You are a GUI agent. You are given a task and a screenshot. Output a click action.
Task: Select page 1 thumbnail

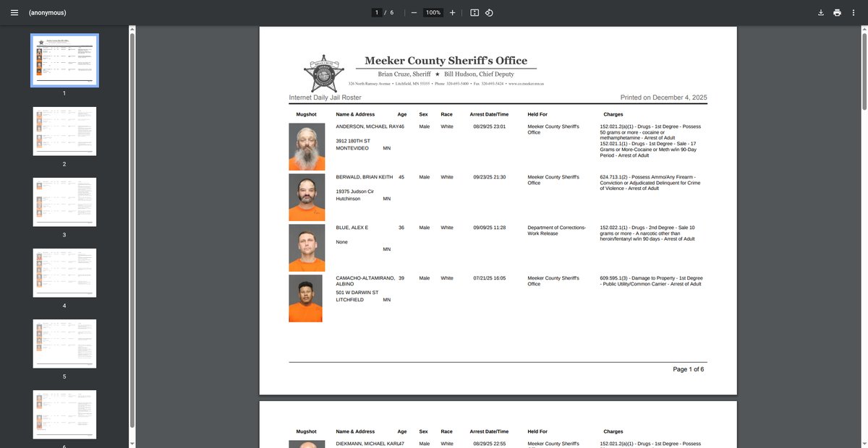click(x=64, y=61)
